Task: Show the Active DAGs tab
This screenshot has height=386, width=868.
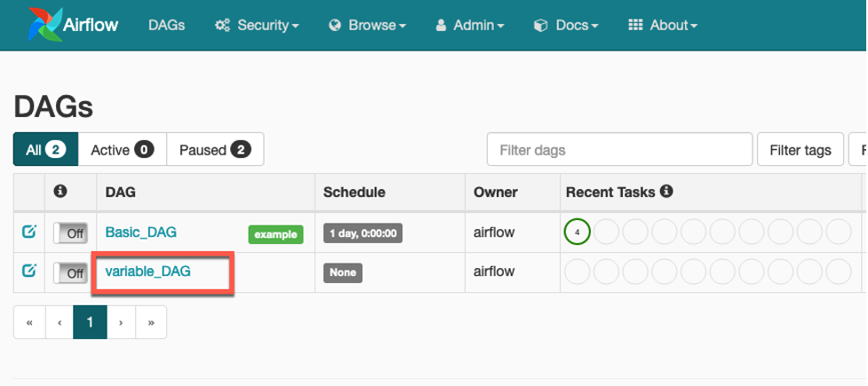Action: pyautogui.click(x=123, y=150)
